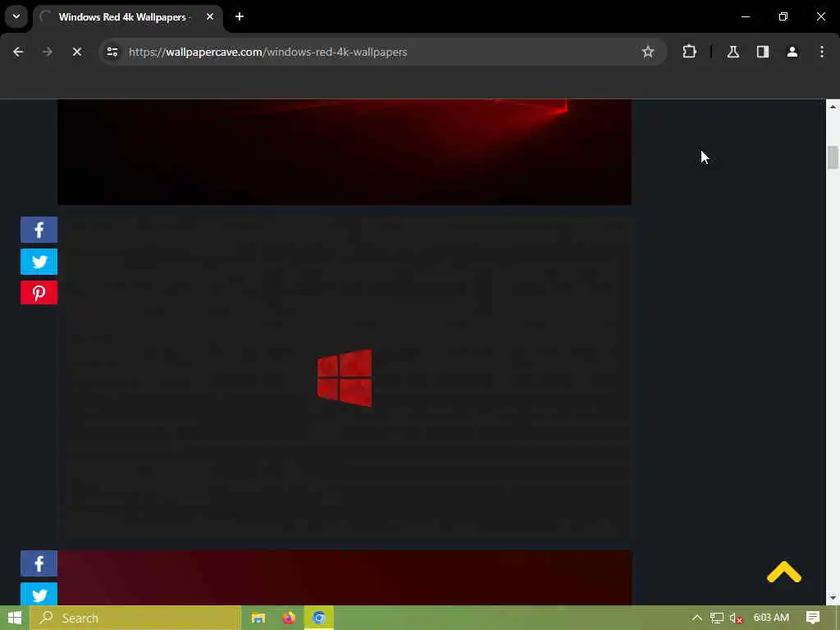Click the forward navigation arrow

(x=47, y=52)
